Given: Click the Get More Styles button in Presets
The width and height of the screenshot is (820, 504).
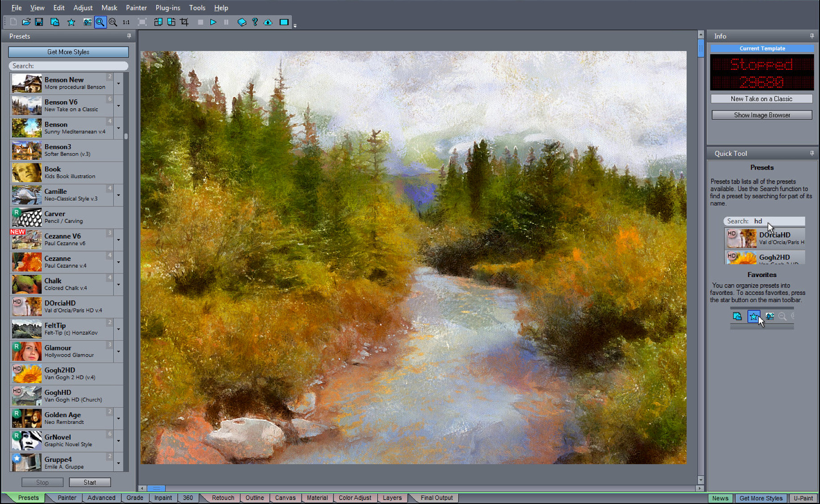Looking at the screenshot, I should click(x=68, y=52).
